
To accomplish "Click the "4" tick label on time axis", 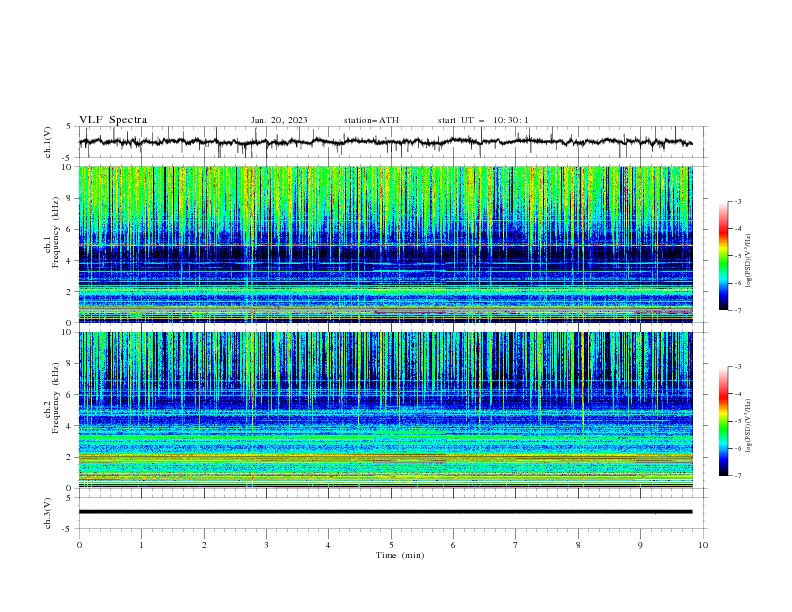I will (328, 545).
